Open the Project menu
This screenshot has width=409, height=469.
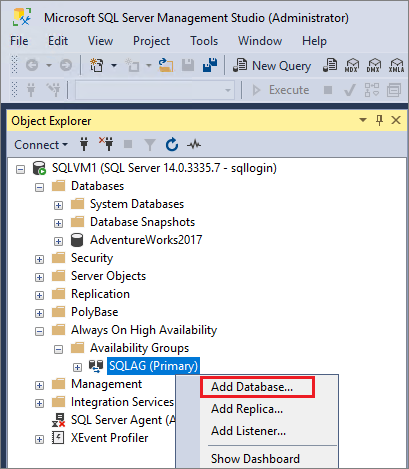click(x=151, y=41)
